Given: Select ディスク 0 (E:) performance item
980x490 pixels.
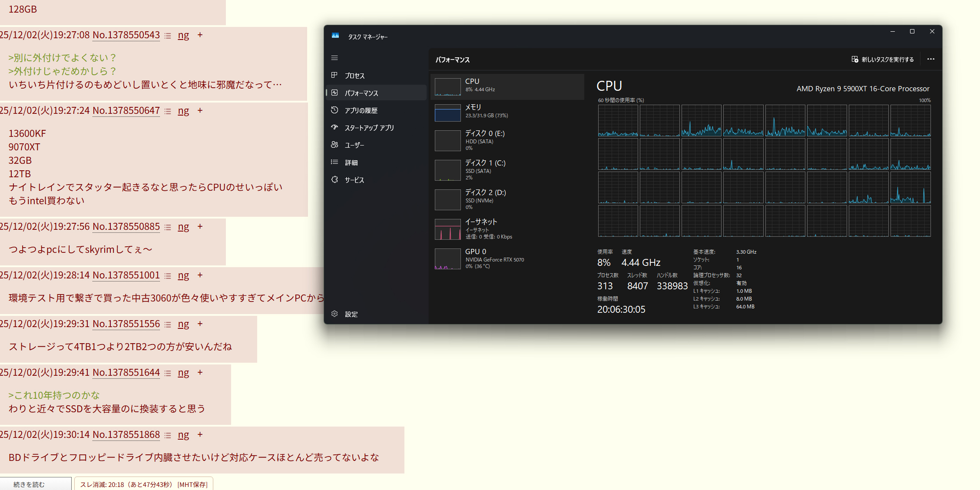Looking at the screenshot, I should tap(507, 140).
